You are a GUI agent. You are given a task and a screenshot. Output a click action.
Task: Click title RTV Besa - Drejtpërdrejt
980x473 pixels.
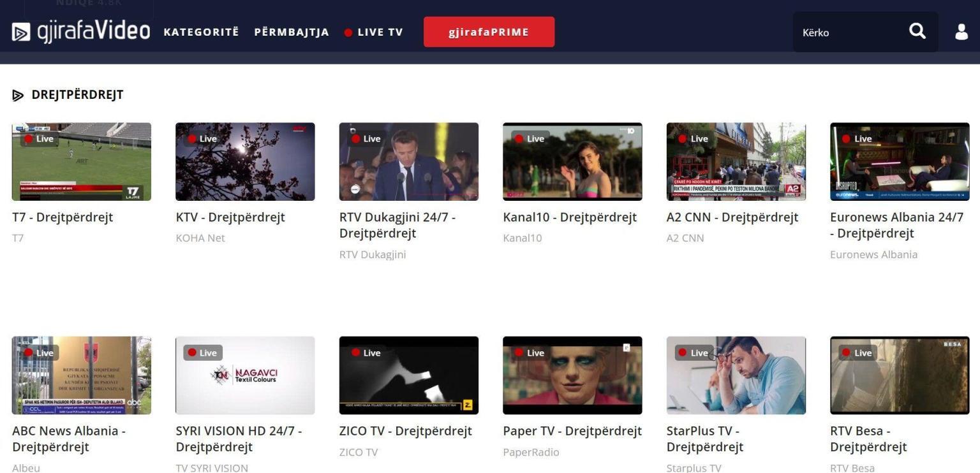868,439
